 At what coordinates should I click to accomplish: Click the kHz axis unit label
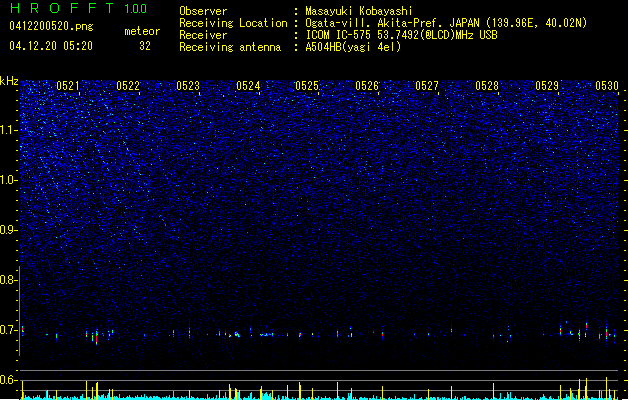(9, 81)
